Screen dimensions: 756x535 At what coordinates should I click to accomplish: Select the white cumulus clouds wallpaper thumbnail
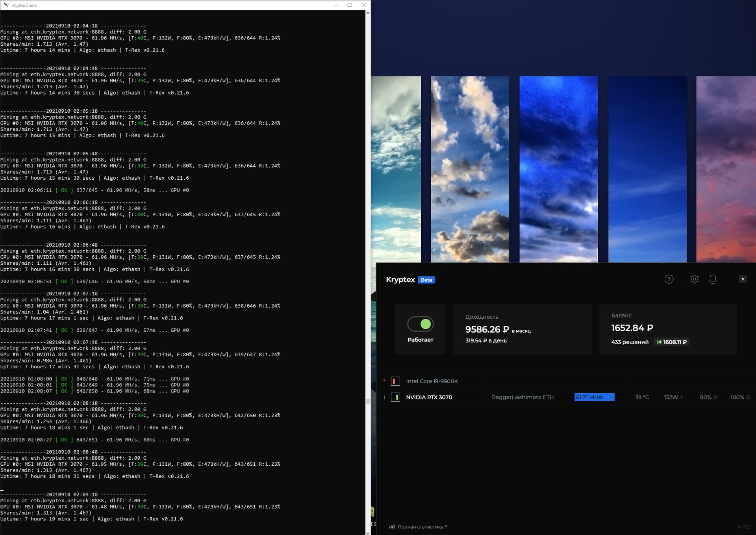470,169
